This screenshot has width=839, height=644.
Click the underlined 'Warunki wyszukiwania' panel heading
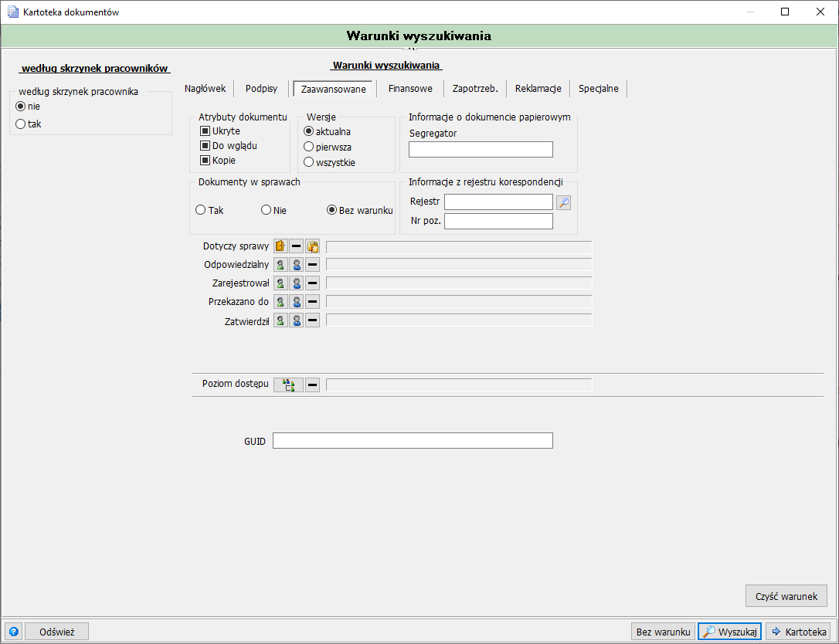387,66
